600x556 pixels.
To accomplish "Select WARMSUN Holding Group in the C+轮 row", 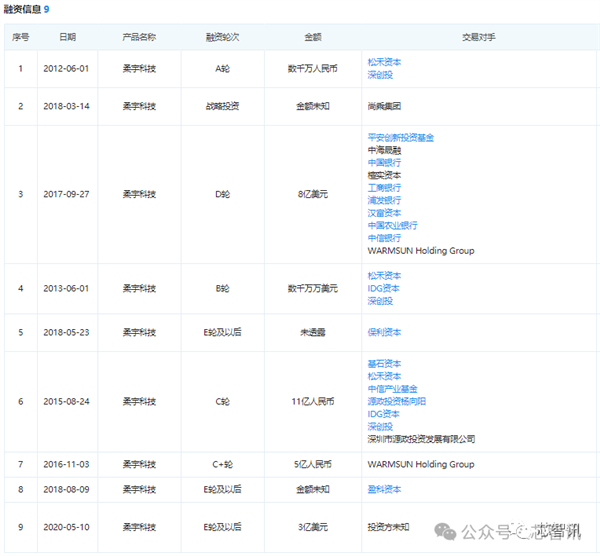I will click(x=421, y=464).
